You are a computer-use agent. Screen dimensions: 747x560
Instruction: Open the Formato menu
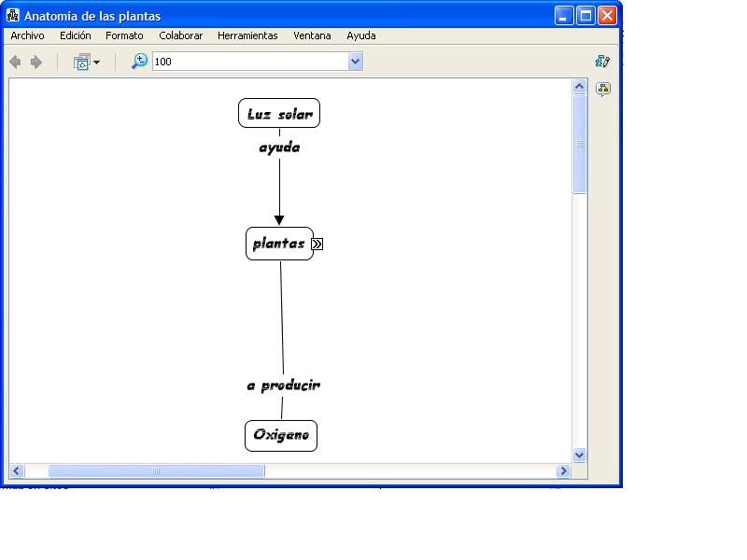pos(124,35)
